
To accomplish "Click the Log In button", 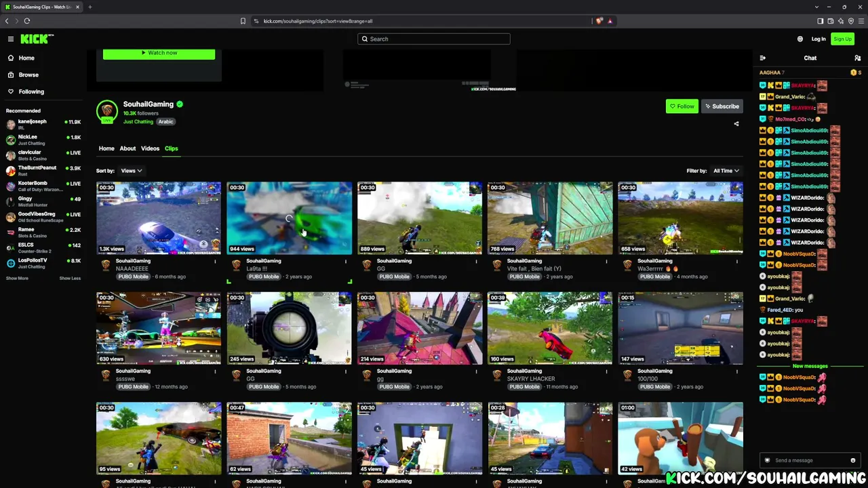I will coord(818,39).
